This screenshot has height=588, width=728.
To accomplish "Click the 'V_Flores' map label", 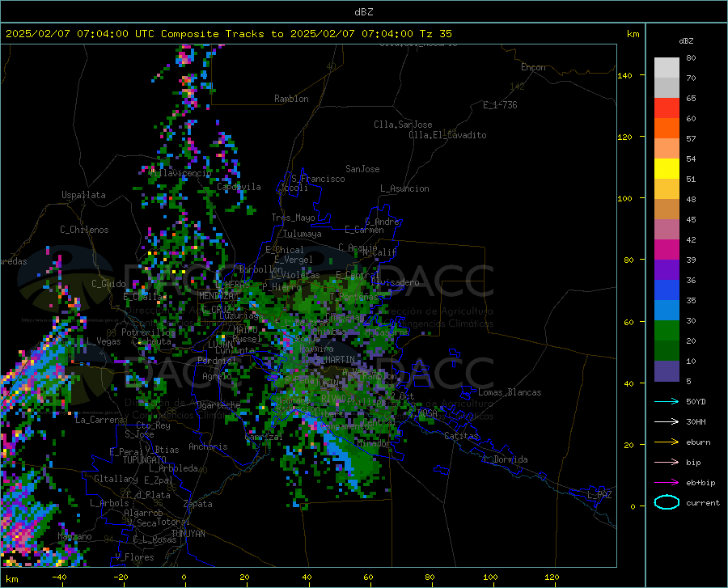I will 134,557.
